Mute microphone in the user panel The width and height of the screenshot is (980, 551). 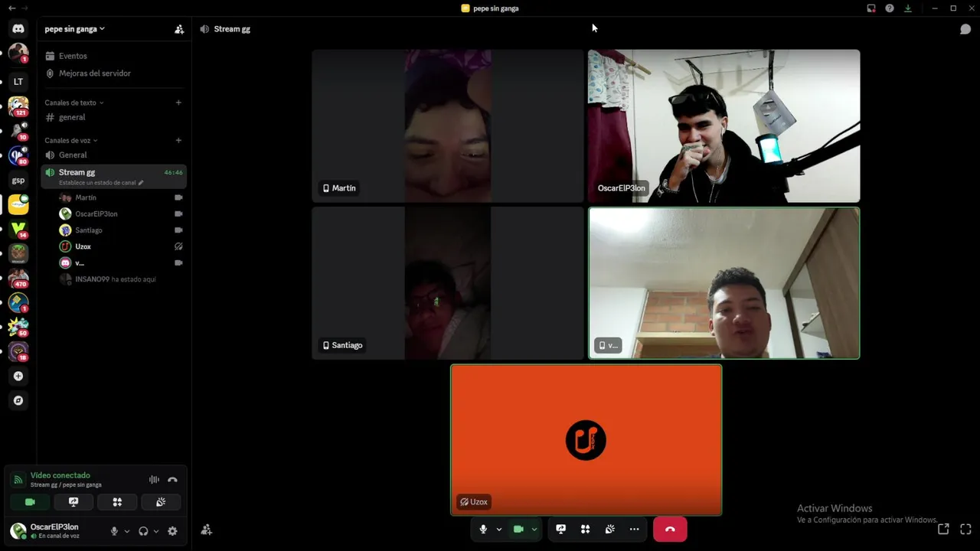click(114, 531)
